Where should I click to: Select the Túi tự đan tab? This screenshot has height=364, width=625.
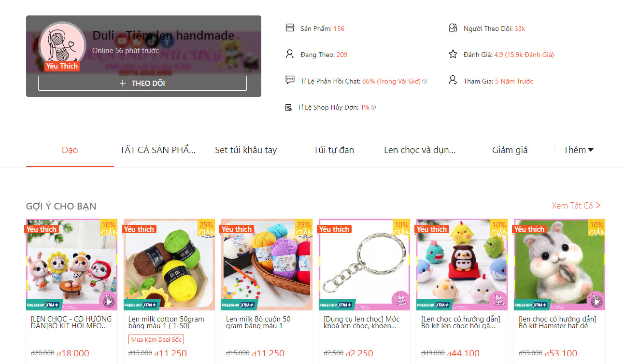(334, 150)
